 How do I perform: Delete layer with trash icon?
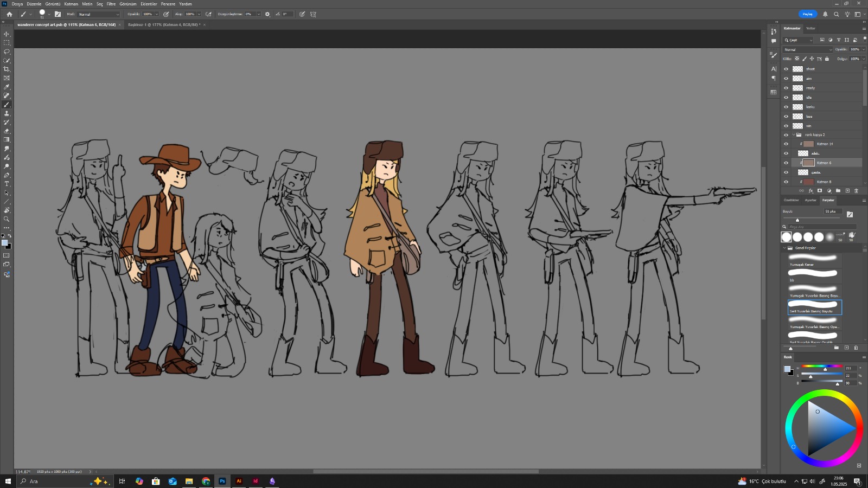[857, 191]
